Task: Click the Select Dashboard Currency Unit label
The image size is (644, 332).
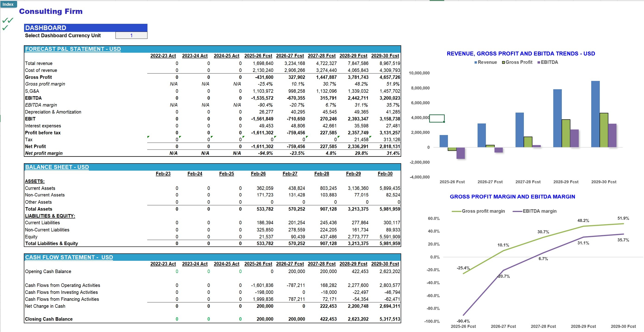Action: pyautogui.click(x=63, y=35)
